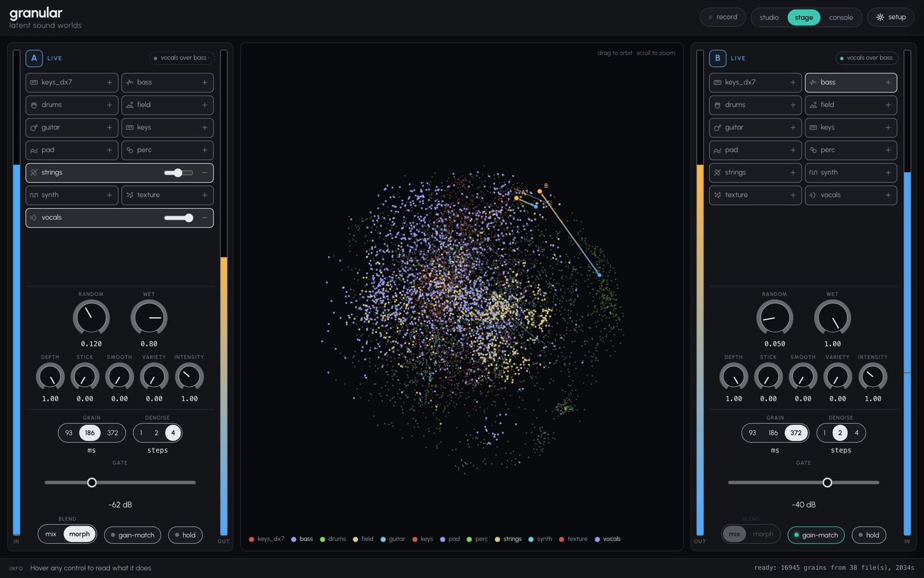Select 372 ms grain in panel A

(x=113, y=433)
